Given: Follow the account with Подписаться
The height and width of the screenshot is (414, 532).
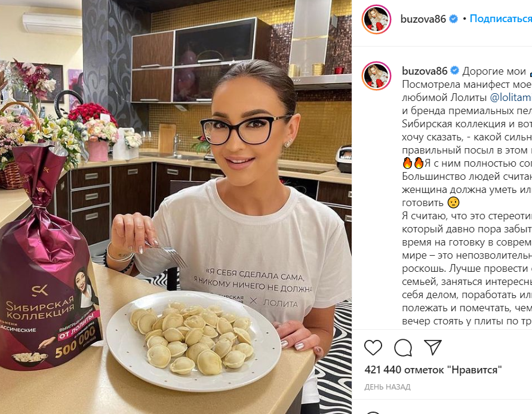Looking at the screenshot, I should [501, 19].
